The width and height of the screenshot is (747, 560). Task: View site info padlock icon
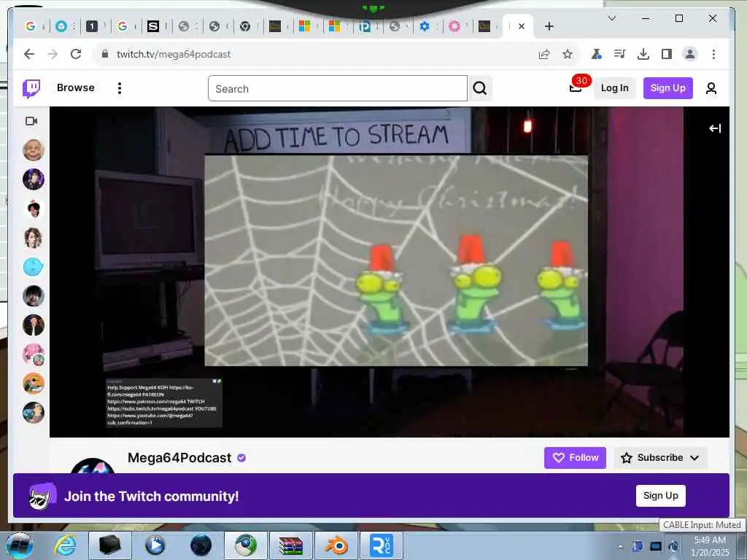(x=105, y=54)
